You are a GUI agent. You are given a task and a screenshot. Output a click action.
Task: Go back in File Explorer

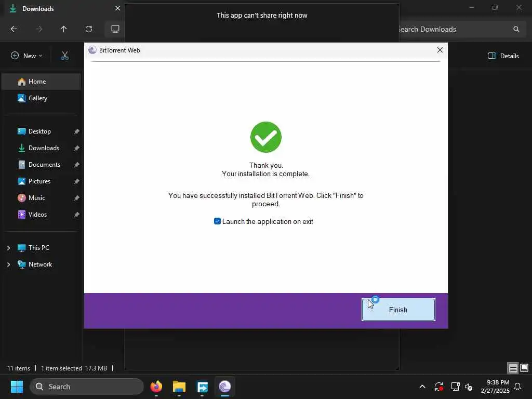point(14,29)
